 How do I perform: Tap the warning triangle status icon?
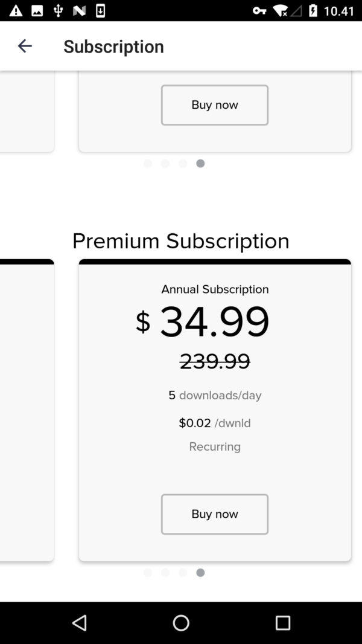16,11
